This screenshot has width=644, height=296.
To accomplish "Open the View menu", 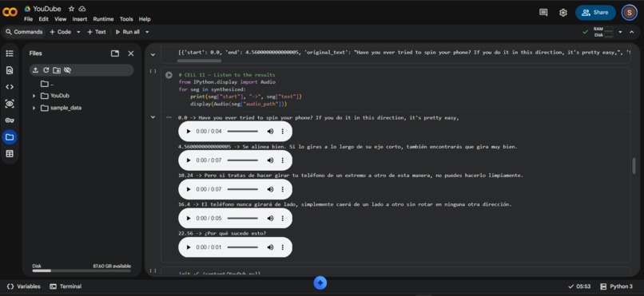I will click(61, 19).
